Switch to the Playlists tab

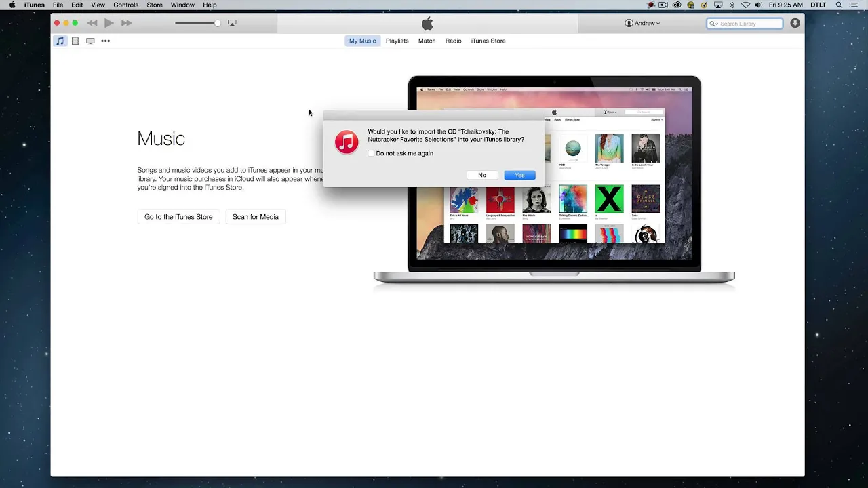[x=397, y=41]
